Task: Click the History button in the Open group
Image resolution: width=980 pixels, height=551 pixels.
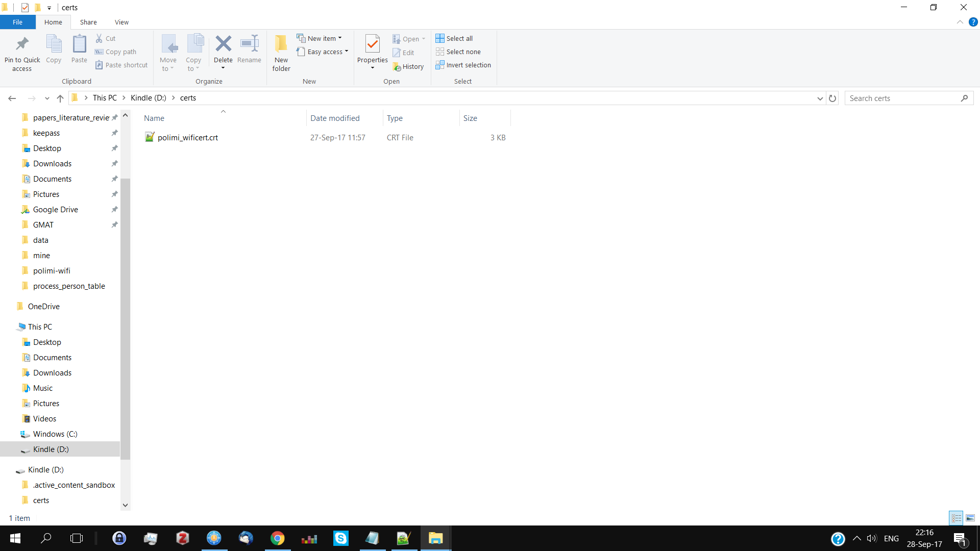Action: [x=408, y=67]
